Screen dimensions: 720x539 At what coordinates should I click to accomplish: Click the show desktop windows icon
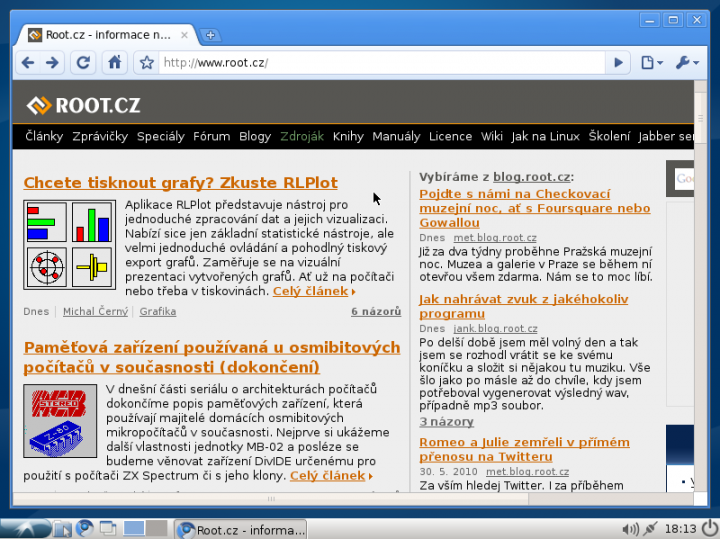point(108,529)
